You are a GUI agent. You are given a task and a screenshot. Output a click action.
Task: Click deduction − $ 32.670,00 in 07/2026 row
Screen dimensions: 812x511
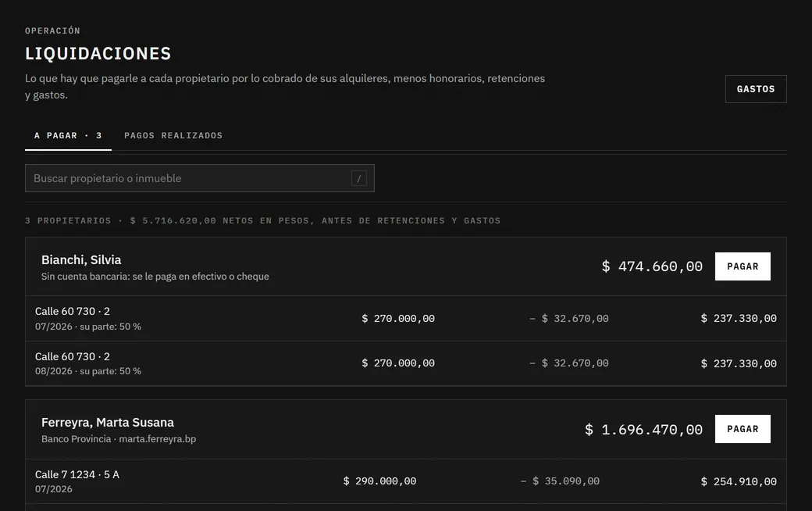pos(568,318)
